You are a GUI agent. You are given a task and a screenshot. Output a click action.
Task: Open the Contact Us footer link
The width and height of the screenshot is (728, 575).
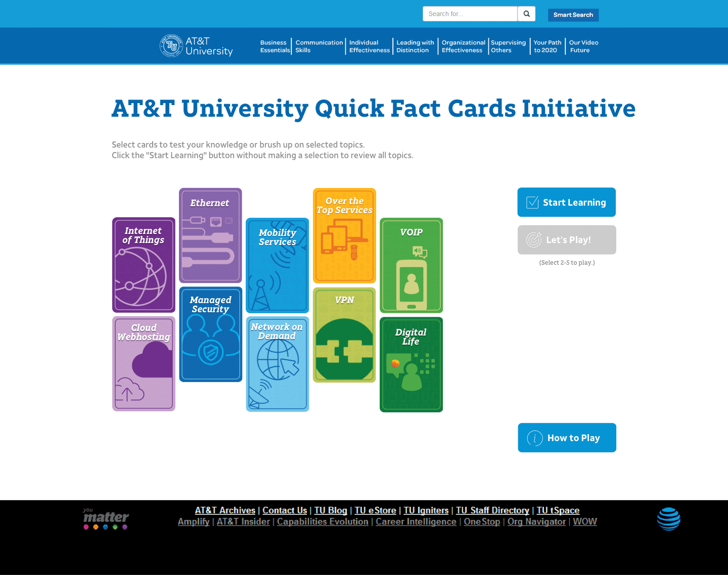[x=285, y=510]
